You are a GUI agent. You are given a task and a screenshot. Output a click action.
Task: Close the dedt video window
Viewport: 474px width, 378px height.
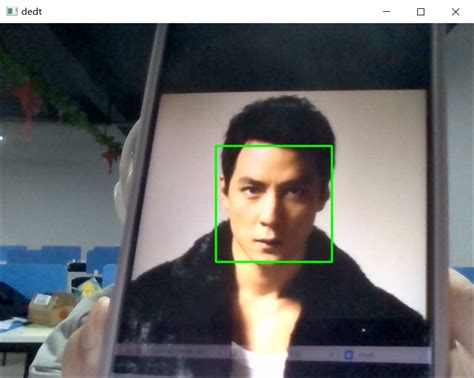(x=455, y=12)
